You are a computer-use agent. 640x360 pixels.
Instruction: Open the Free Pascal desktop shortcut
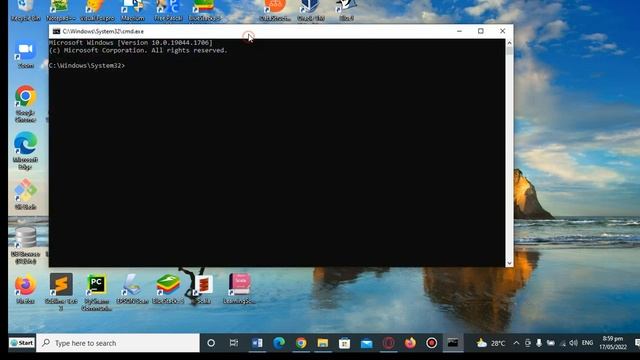[x=168, y=10]
